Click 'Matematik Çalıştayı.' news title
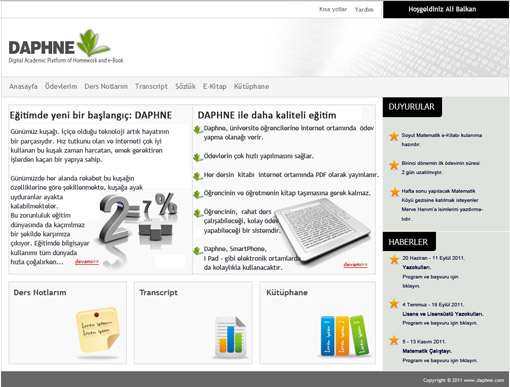The width and height of the screenshot is (510, 387). pyautogui.click(x=427, y=351)
